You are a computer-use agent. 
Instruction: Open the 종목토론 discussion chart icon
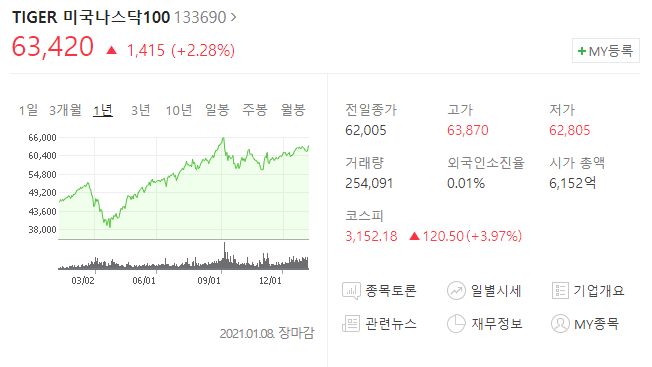[x=351, y=291]
